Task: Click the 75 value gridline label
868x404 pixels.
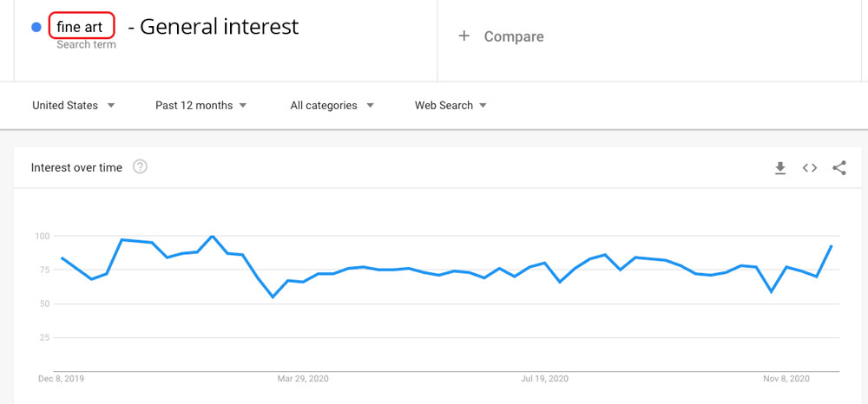Action: click(43, 270)
